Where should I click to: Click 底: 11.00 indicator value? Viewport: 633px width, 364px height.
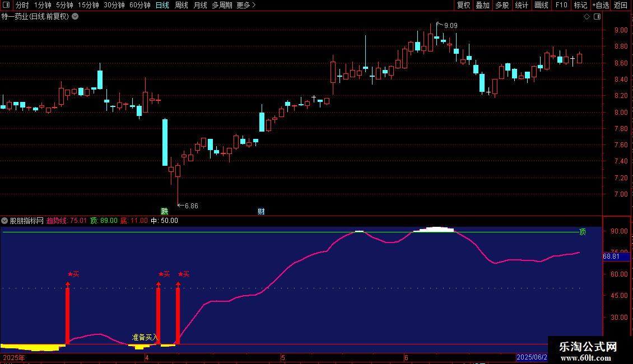[x=134, y=221]
